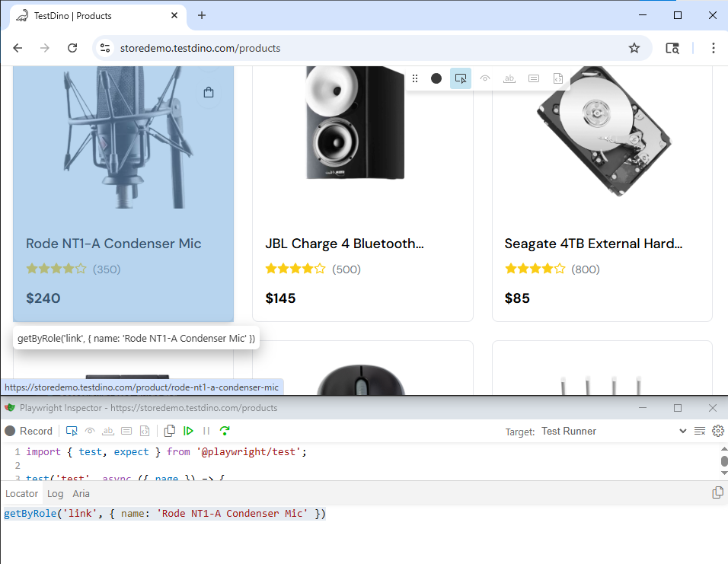Click the Assert snapshot icon in the overlay toolbar
The image size is (728, 564).
click(558, 78)
